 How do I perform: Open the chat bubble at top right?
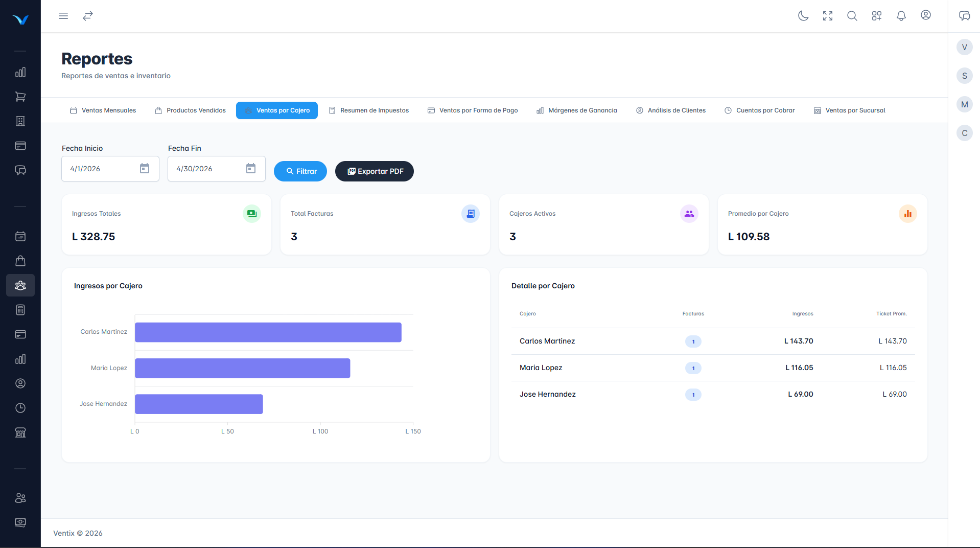(965, 16)
